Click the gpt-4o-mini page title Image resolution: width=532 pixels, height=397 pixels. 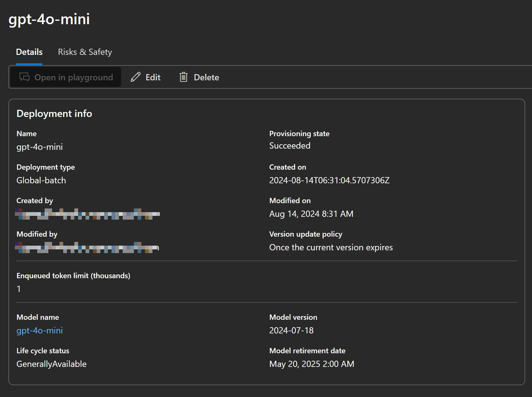click(x=49, y=19)
